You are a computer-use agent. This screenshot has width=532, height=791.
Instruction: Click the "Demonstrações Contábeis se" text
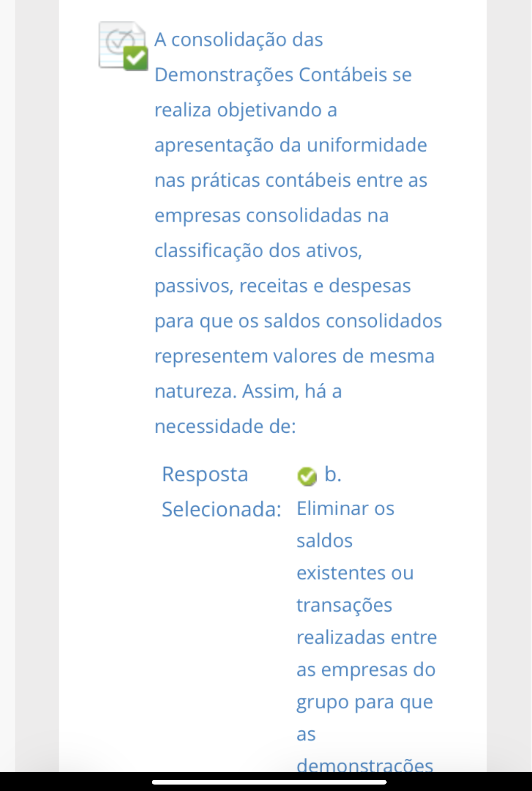pos(283,75)
